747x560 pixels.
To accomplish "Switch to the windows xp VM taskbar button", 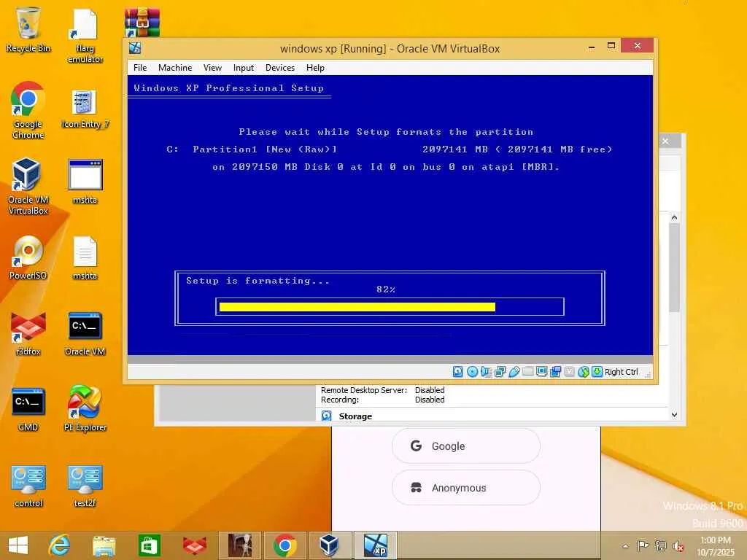I will 376,545.
